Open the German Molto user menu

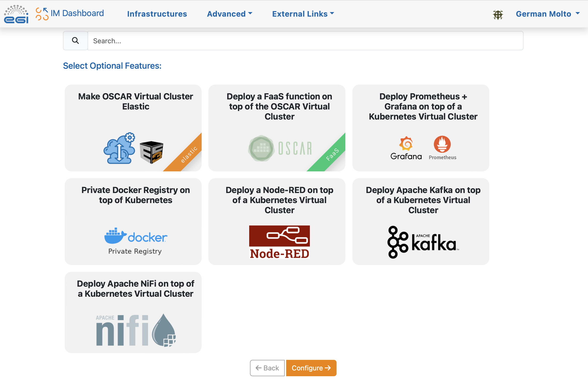tap(547, 14)
